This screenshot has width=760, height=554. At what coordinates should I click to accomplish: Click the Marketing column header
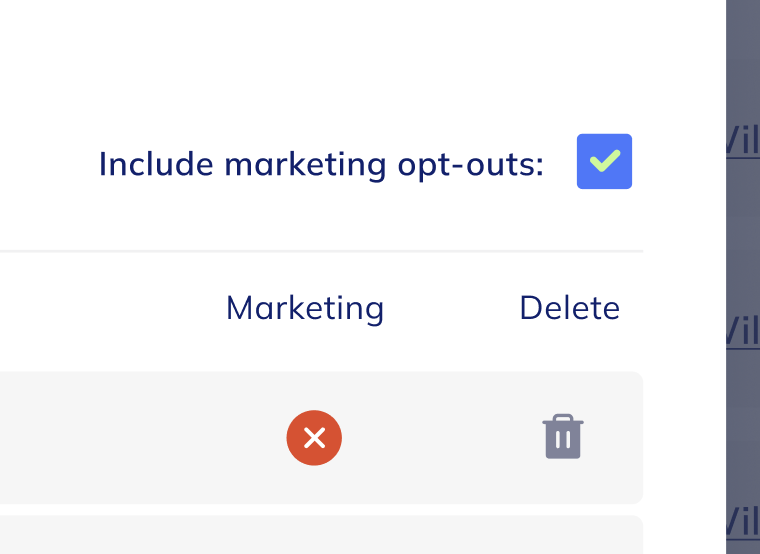(x=305, y=308)
